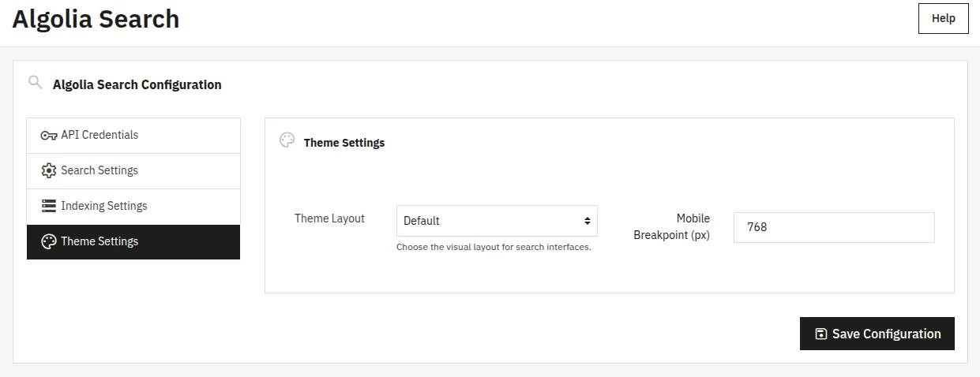
Task: Click the Theme Settings panel heading text
Action: click(x=344, y=143)
